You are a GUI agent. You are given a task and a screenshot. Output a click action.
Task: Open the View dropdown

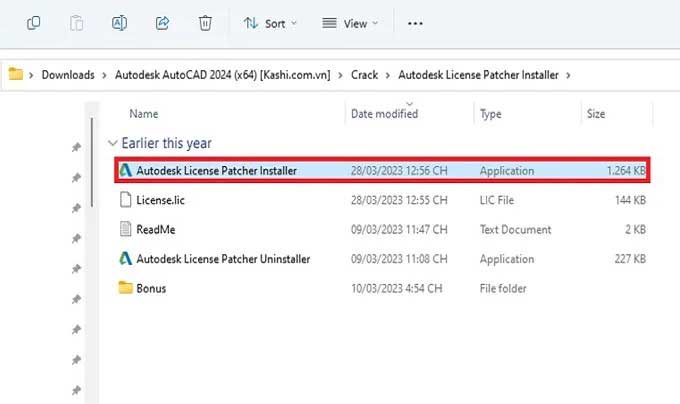coord(350,23)
